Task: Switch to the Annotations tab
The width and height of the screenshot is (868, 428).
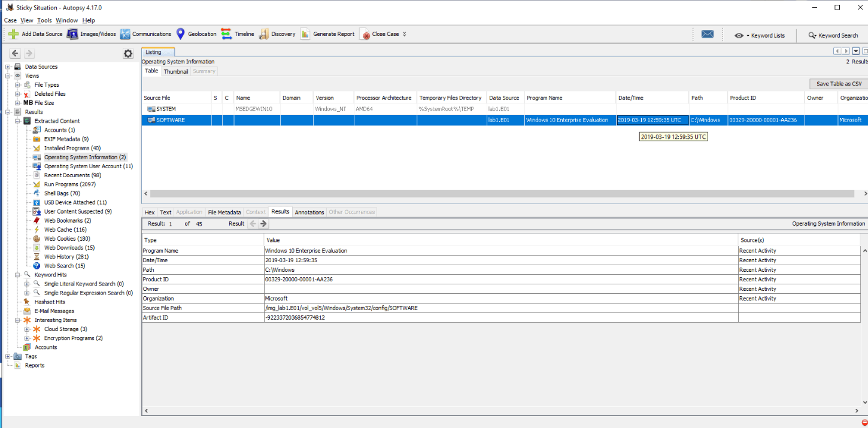Action: (309, 212)
